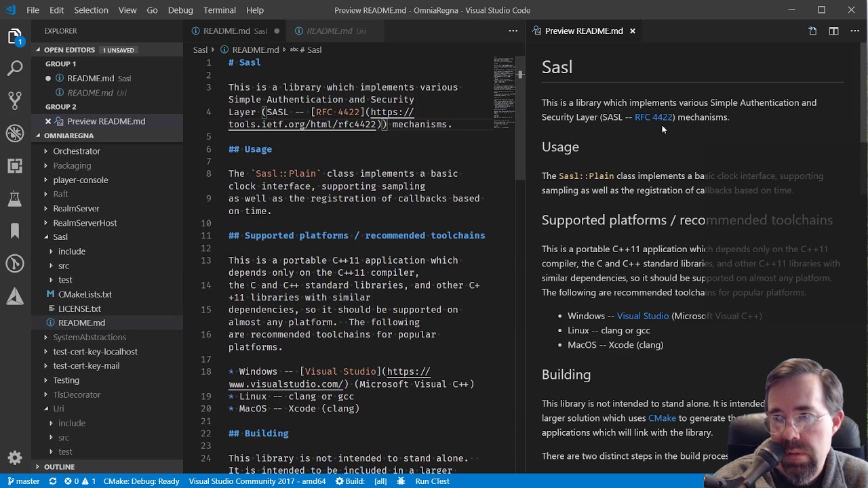The height and width of the screenshot is (488, 868).
Task: Open the Explorer view in activity bar
Action: click(x=15, y=37)
